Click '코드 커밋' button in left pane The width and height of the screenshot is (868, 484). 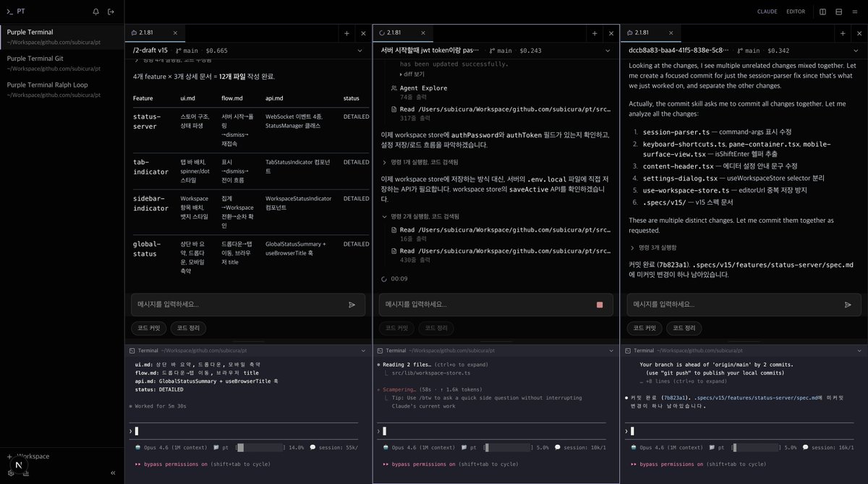click(149, 328)
